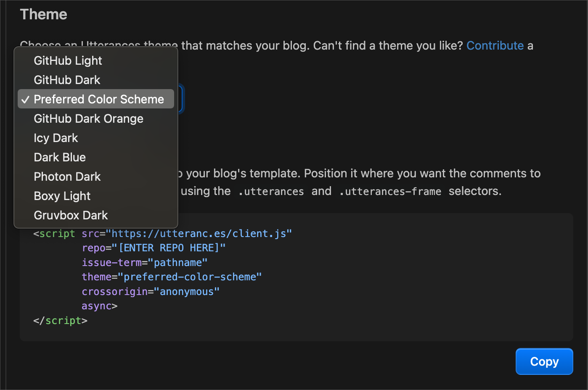The width and height of the screenshot is (588, 390).
Task: Choose Icy Dark theme option
Action: tap(96, 138)
